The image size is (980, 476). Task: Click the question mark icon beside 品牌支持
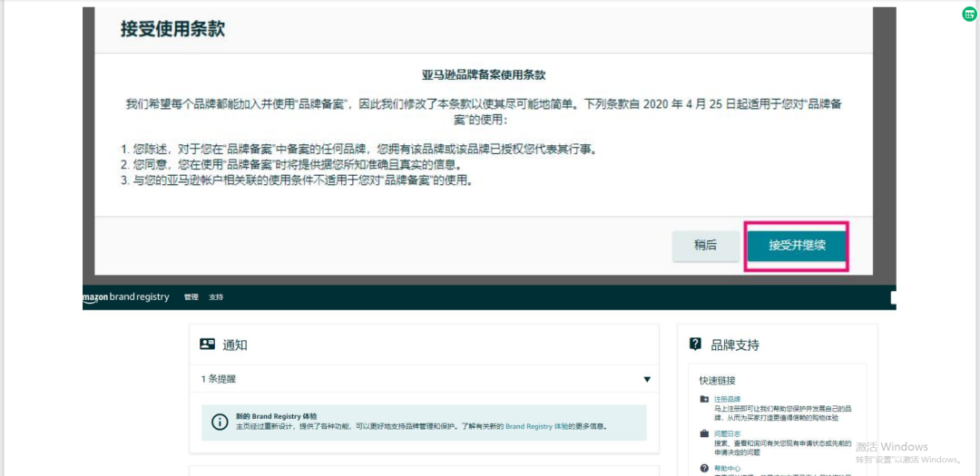tap(695, 345)
